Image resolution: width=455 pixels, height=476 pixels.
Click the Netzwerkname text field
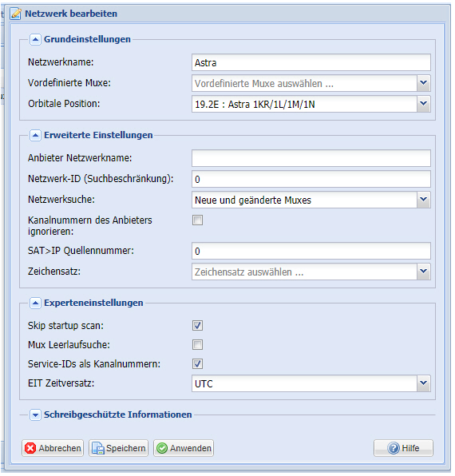(x=311, y=62)
